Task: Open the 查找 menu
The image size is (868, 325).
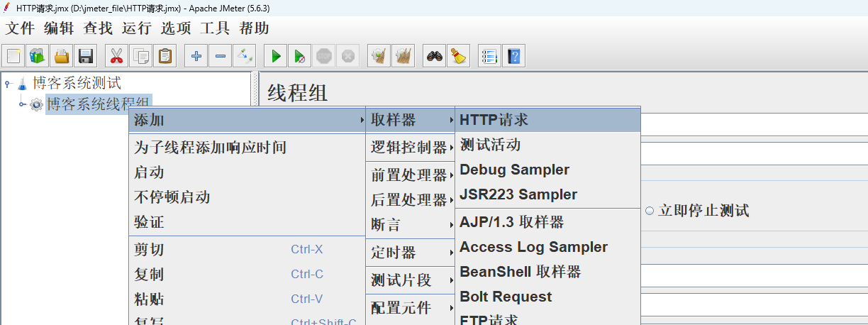Action: pyautogui.click(x=98, y=28)
